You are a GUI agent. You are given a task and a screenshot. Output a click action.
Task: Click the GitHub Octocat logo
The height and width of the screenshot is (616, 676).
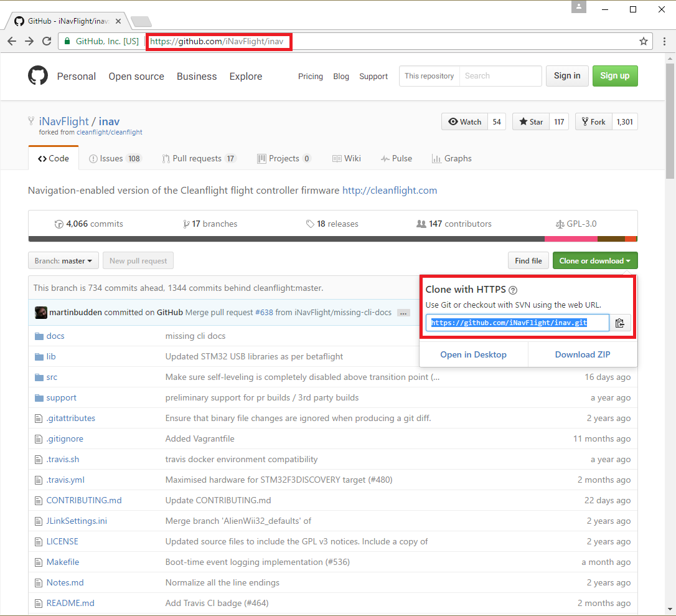[38, 76]
